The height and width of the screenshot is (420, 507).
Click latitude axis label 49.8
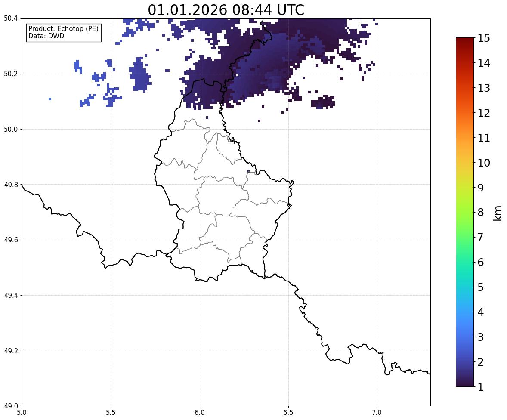point(11,185)
